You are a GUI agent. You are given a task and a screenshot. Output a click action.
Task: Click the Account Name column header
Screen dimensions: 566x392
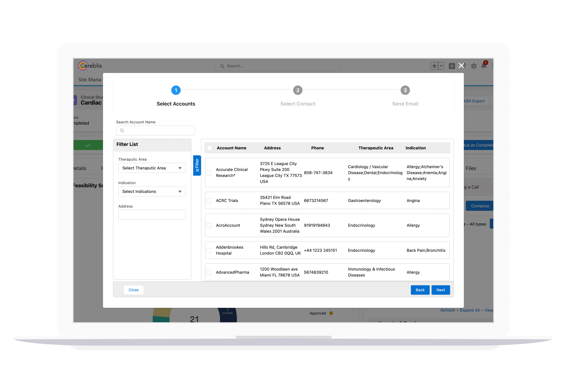[x=231, y=148]
